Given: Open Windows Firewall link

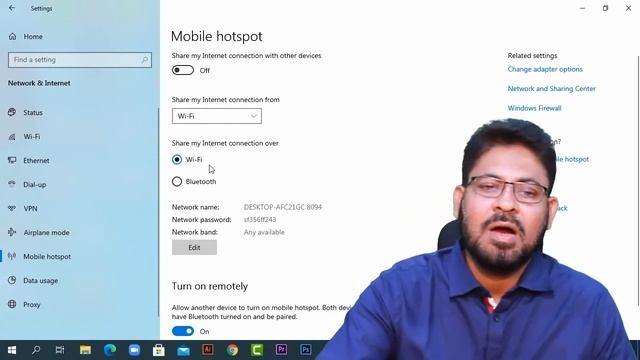Looking at the screenshot, I should point(534,108).
